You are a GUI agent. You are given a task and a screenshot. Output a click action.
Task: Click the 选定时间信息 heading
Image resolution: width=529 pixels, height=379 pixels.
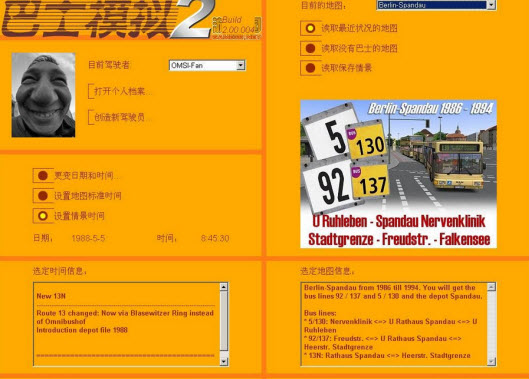[x=60, y=271]
